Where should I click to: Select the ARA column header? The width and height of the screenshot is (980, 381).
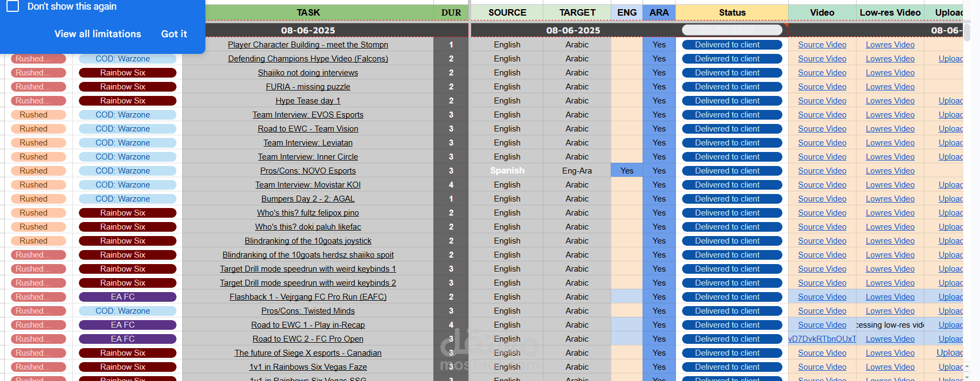tap(659, 12)
